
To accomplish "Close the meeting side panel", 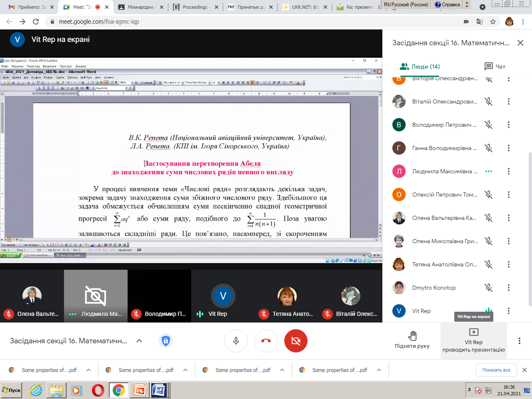I will tap(520, 43).
